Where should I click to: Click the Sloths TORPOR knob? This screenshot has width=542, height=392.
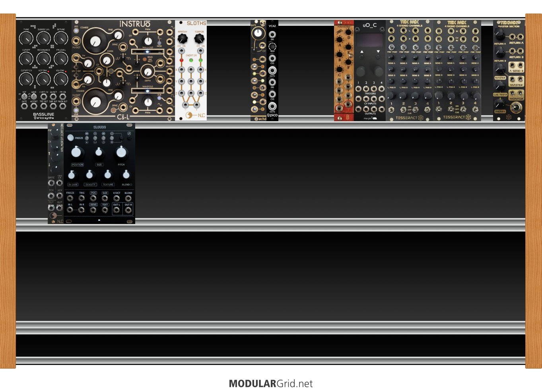pyautogui.click(x=199, y=39)
